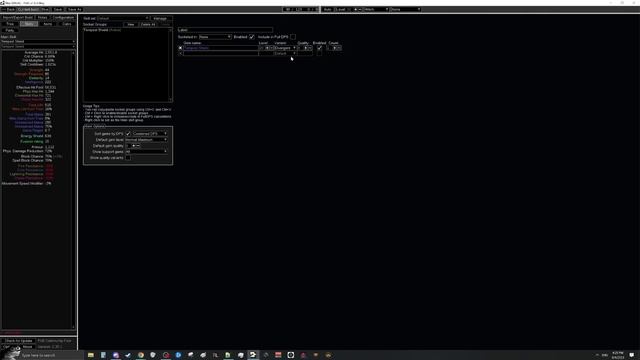The width and height of the screenshot is (640, 360).
Task: Open the Combined DPS sort dropdown
Action: [149, 134]
